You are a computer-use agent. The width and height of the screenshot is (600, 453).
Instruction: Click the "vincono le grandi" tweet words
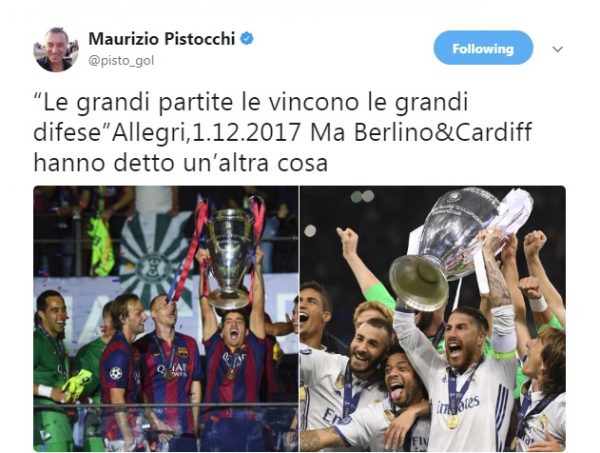pos(368,102)
